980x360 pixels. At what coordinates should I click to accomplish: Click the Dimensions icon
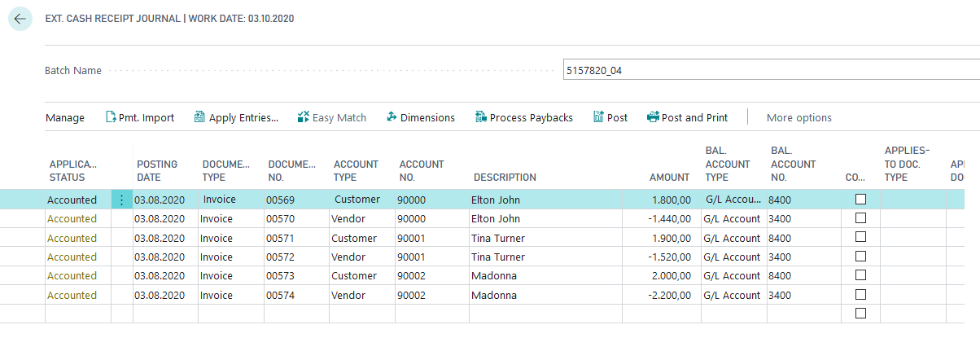[392, 117]
